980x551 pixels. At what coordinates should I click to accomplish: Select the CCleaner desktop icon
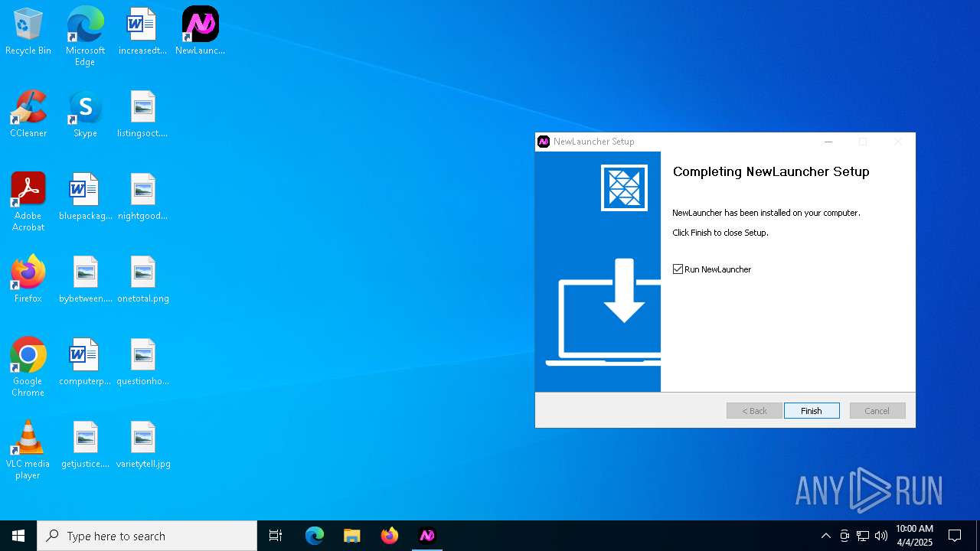28,115
